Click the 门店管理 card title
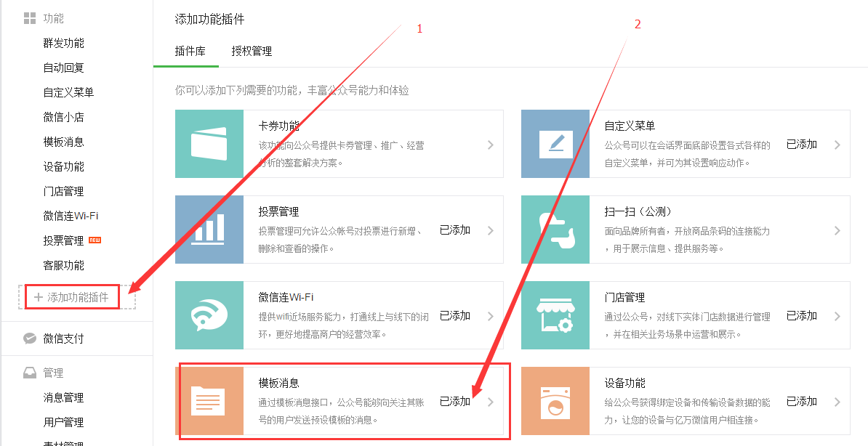 625,298
